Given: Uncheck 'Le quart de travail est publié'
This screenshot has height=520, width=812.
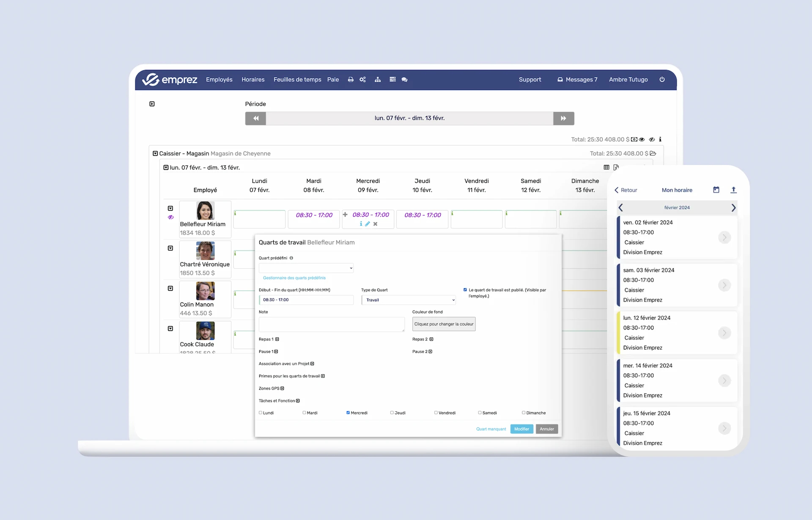Looking at the screenshot, I should click(x=466, y=290).
